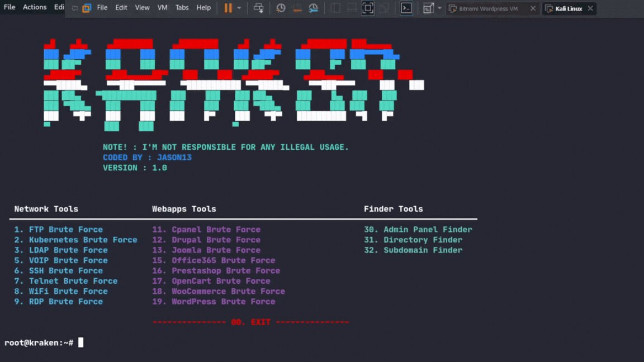Click the stretch guest display icon
644x362 pixels.
point(428,8)
